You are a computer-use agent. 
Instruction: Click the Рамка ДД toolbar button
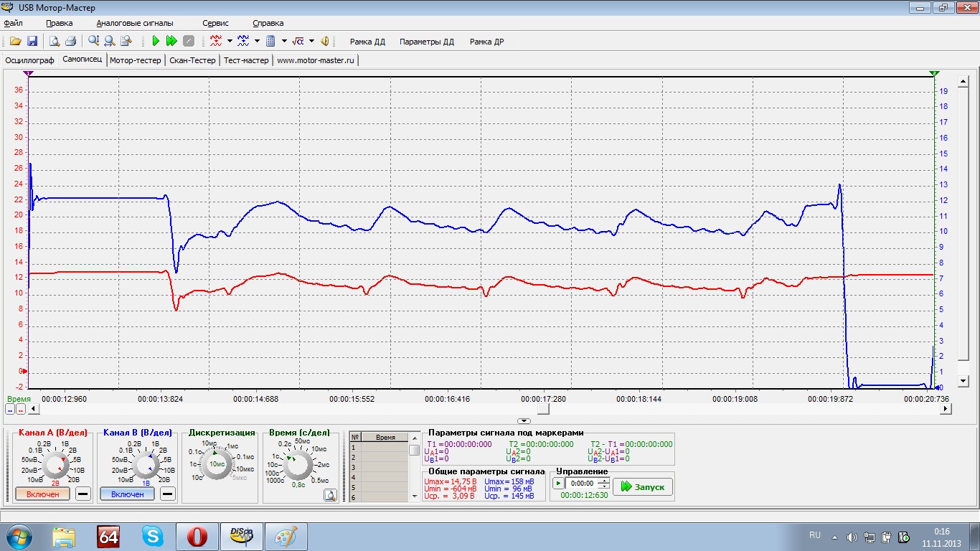click(367, 42)
